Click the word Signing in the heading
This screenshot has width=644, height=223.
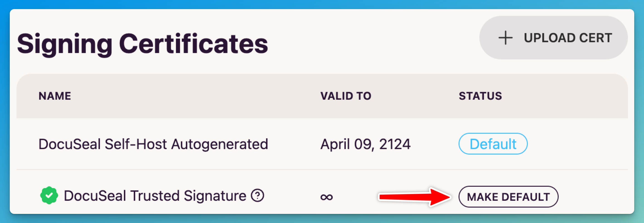click(x=65, y=44)
